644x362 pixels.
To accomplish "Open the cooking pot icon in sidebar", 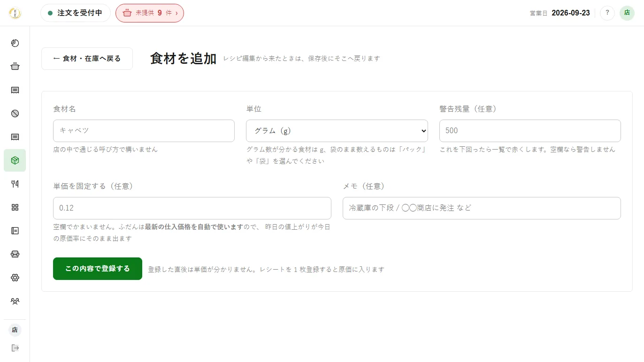I will (x=15, y=67).
